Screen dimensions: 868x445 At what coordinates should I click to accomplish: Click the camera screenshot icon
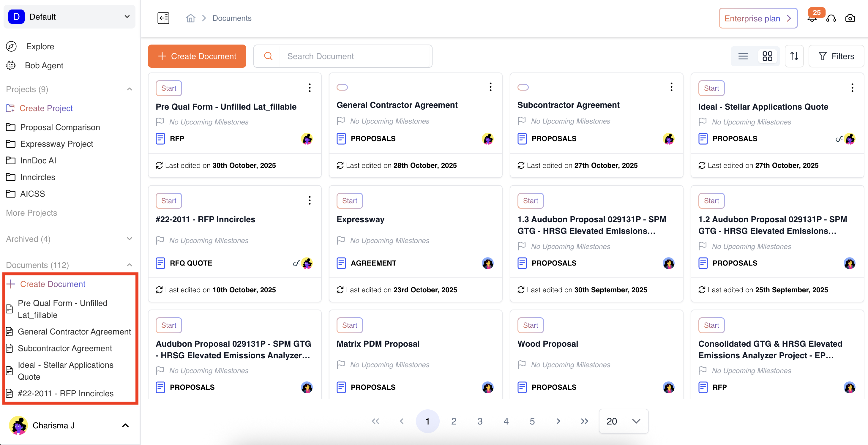(850, 18)
